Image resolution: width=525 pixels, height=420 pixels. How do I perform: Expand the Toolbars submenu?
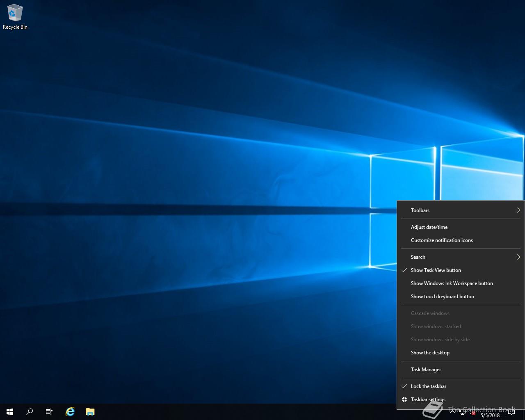(x=461, y=210)
